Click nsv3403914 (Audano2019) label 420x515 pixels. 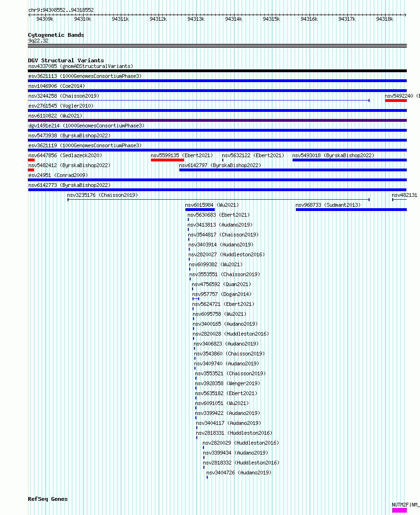pyautogui.click(x=221, y=245)
